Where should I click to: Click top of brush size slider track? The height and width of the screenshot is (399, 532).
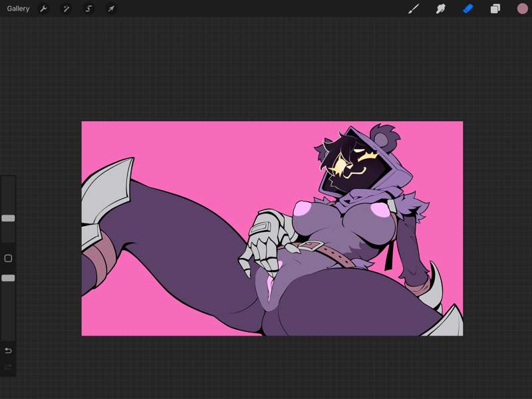point(8,180)
